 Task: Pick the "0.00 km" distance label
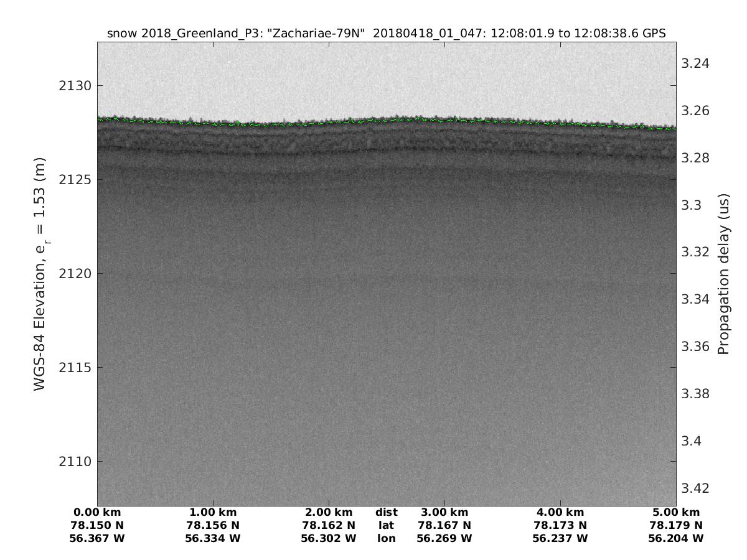(x=97, y=513)
